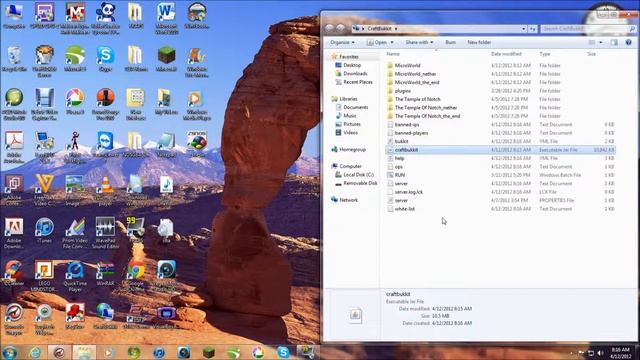Image resolution: width=640 pixels, height=360 pixels.
Task: Open Google Chrome desktop shortcut
Action: pyautogui.click(x=136, y=276)
